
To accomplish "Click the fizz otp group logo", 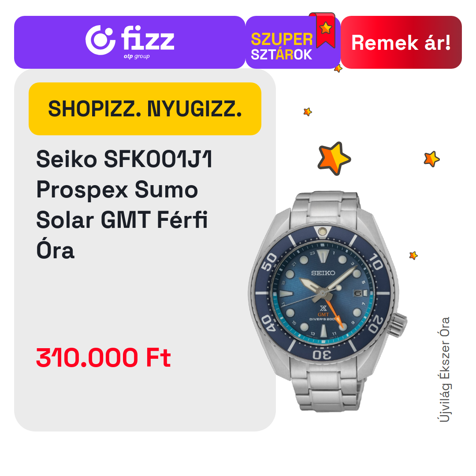I will pos(130,41).
